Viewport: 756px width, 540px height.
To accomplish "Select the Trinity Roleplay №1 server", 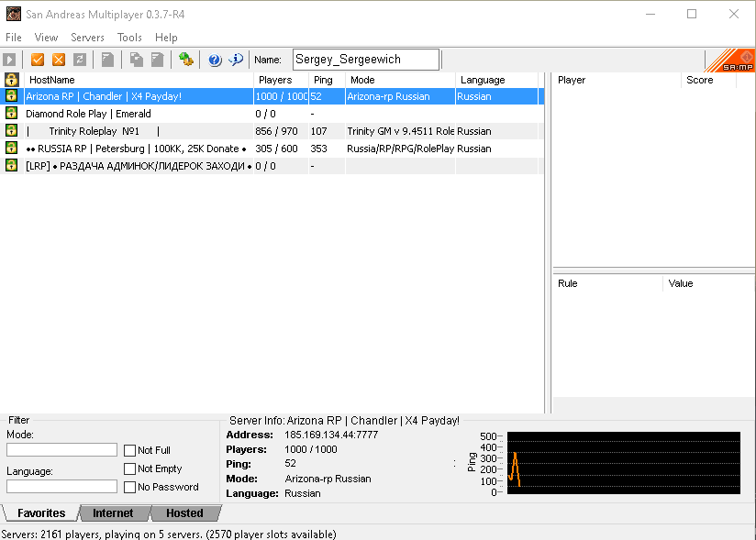I will click(272, 131).
